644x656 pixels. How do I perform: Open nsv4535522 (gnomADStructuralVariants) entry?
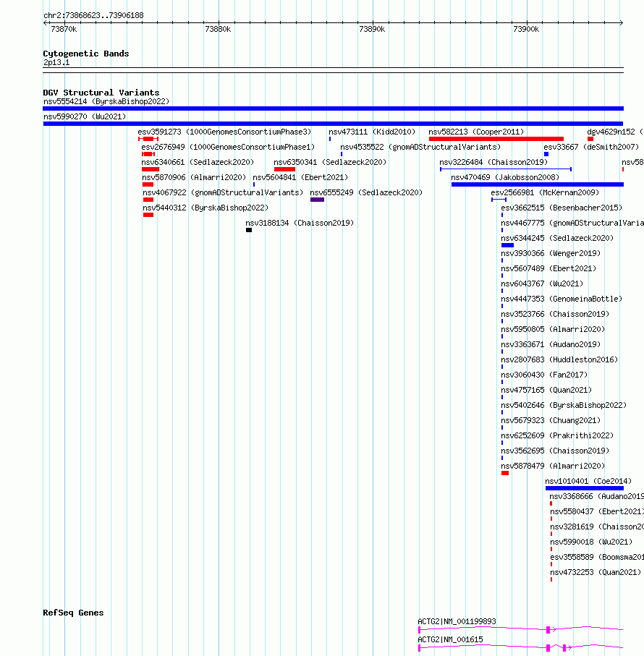420,147
